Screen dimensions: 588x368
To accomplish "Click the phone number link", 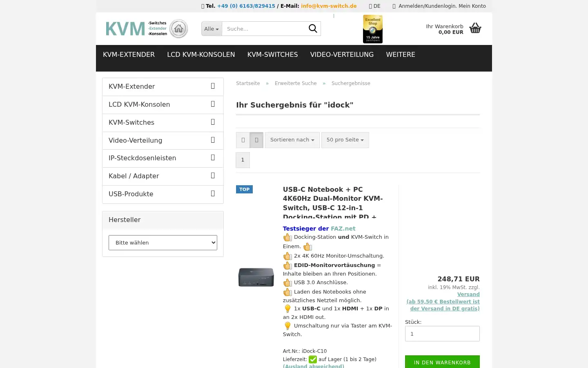I will (246, 6).
